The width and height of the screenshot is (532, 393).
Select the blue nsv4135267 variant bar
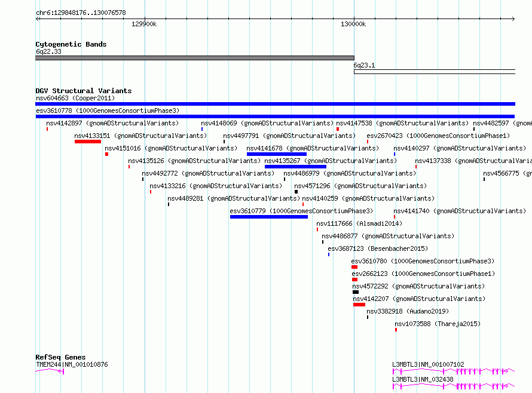coord(295,167)
